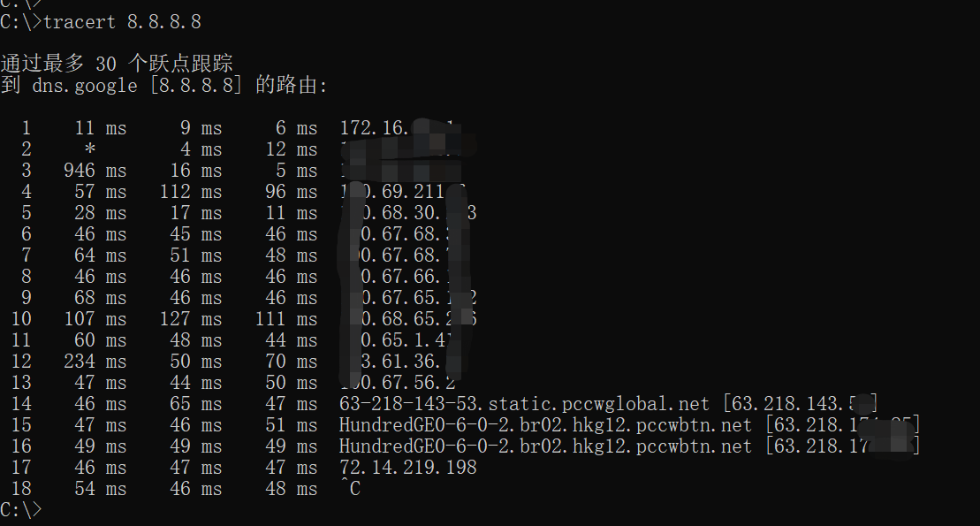Click the bracketed [8.8.8.8] address

point(195,85)
